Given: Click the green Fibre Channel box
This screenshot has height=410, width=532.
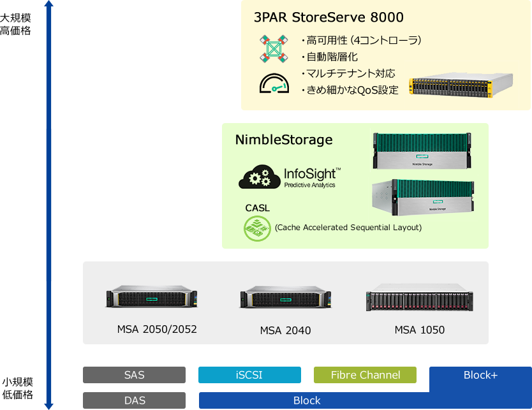Looking at the screenshot, I should [365, 375].
